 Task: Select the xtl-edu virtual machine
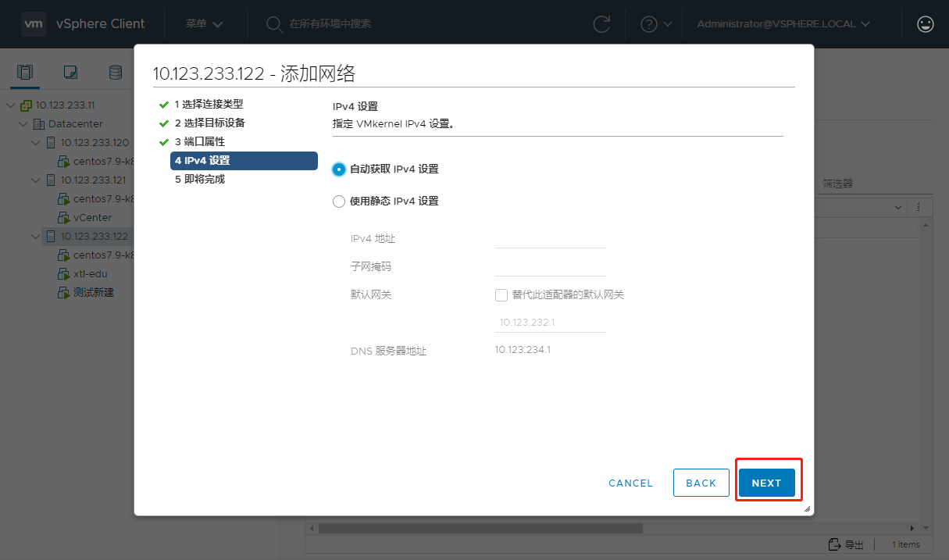click(90, 274)
